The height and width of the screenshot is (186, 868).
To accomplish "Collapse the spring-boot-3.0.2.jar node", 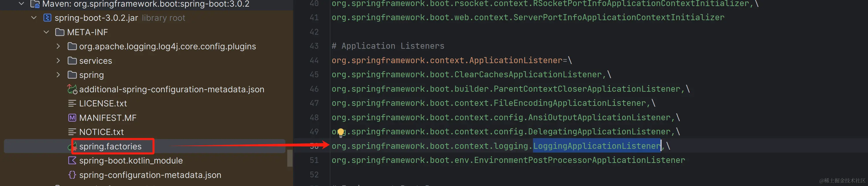I will [x=34, y=18].
